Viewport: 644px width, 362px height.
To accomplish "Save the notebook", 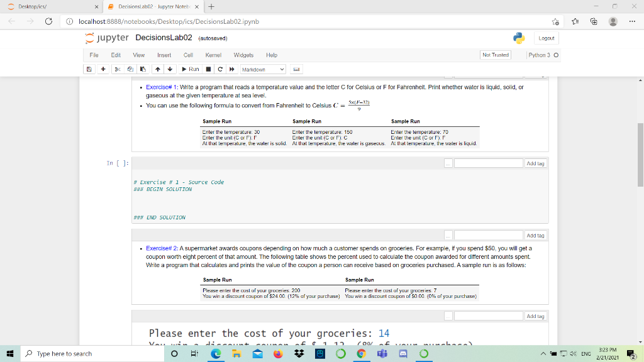I will pos(89,69).
